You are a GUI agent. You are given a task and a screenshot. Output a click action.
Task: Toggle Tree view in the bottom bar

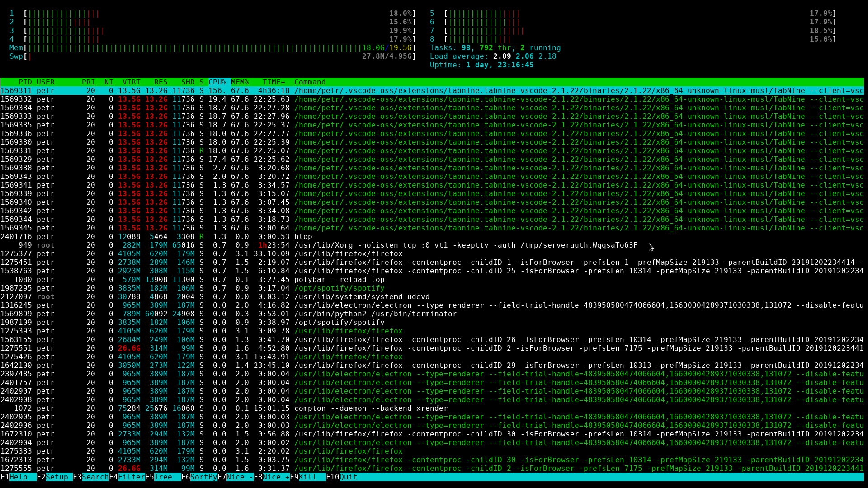tap(163, 477)
